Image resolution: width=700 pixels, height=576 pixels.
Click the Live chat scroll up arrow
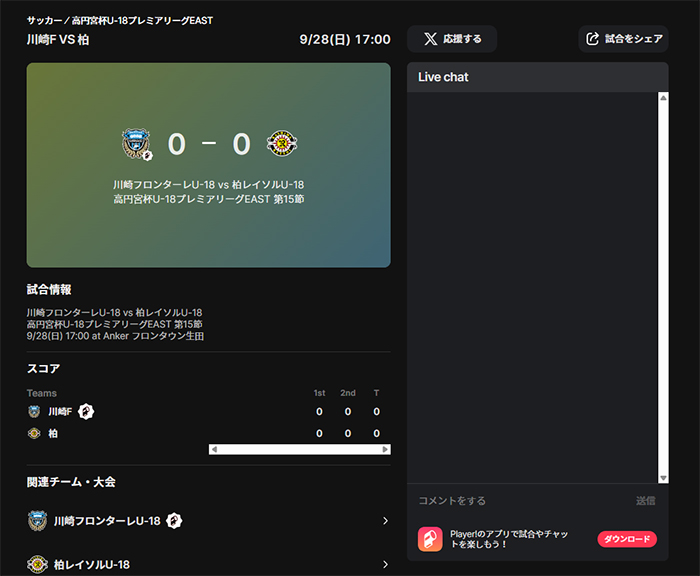pos(663,98)
